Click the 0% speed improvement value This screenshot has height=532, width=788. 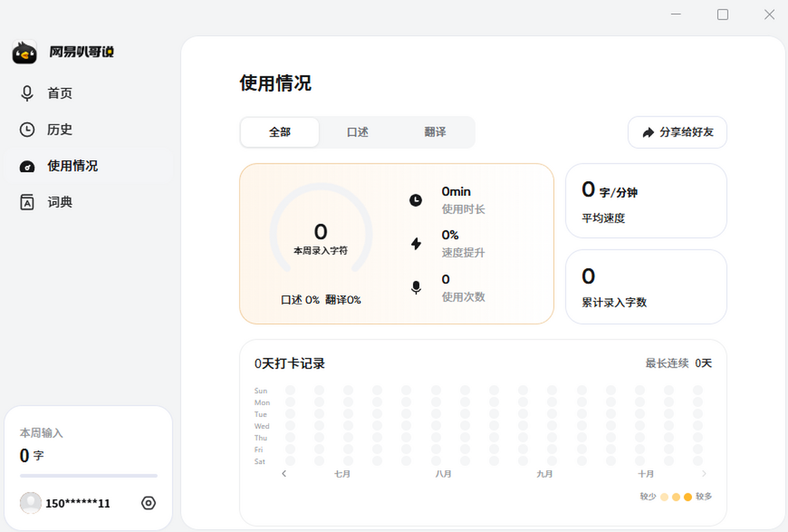pos(450,235)
